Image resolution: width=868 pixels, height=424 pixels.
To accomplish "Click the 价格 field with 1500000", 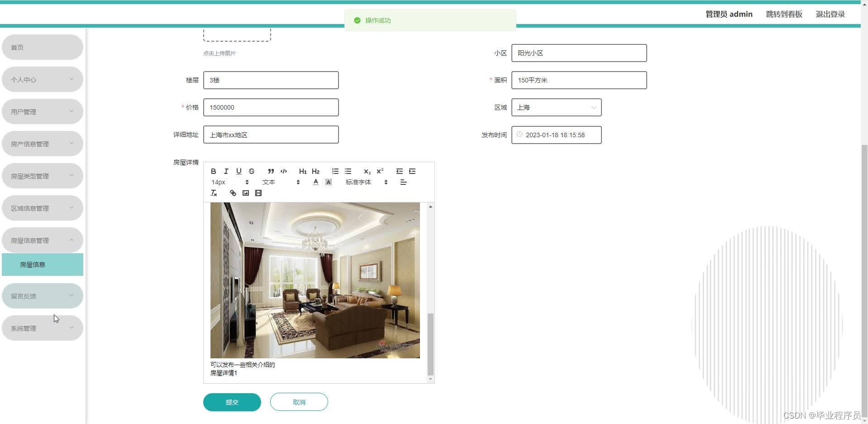I will pos(271,107).
